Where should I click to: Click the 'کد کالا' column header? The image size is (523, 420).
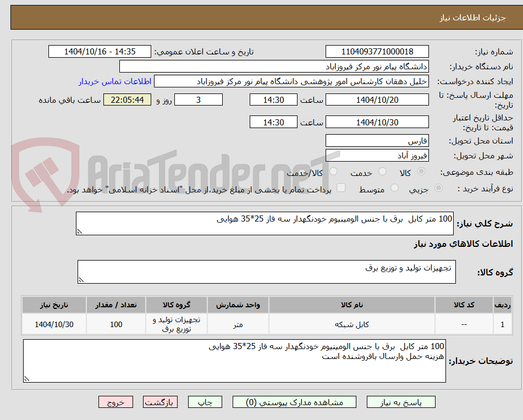(464, 305)
